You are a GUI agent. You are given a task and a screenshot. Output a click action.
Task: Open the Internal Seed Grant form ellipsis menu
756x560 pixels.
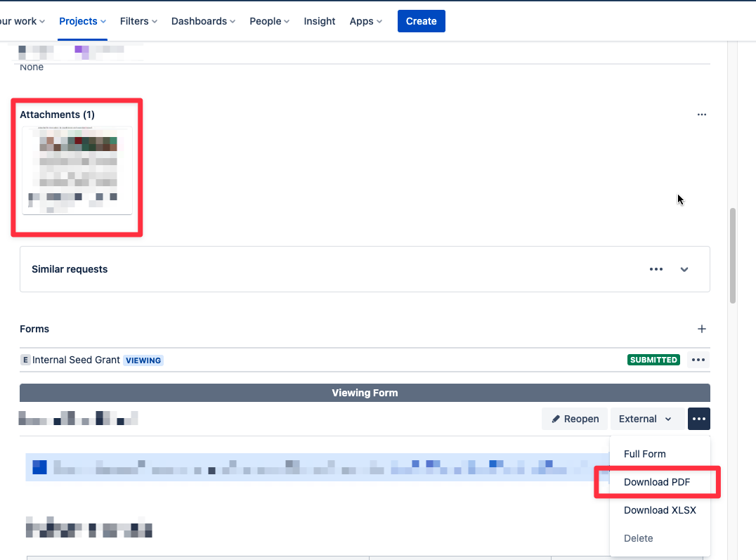[x=698, y=359]
